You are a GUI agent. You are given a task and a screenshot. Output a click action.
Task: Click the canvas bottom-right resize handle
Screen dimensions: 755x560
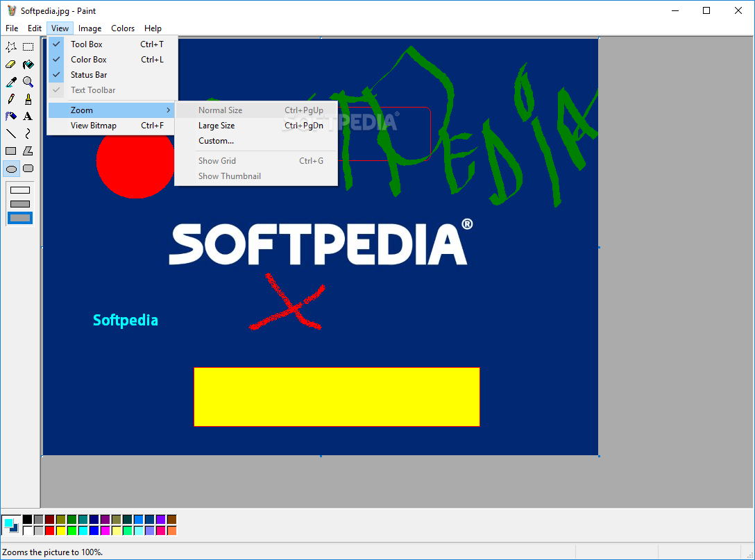tap(599, 456)
